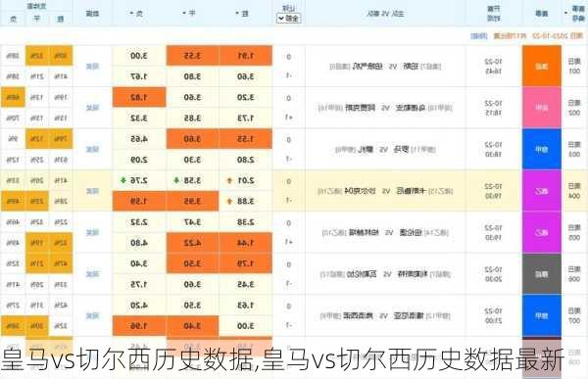Open the data link in match 006 row
The image size is (588, 379).
point(93,274)
